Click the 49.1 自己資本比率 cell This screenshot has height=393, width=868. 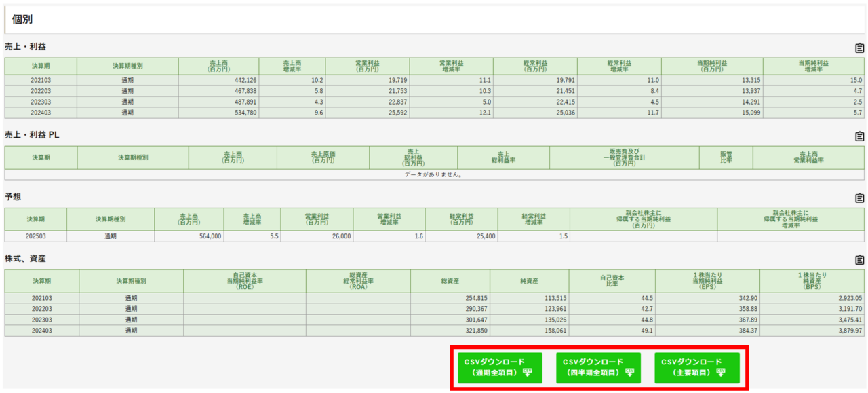[612, 331]
